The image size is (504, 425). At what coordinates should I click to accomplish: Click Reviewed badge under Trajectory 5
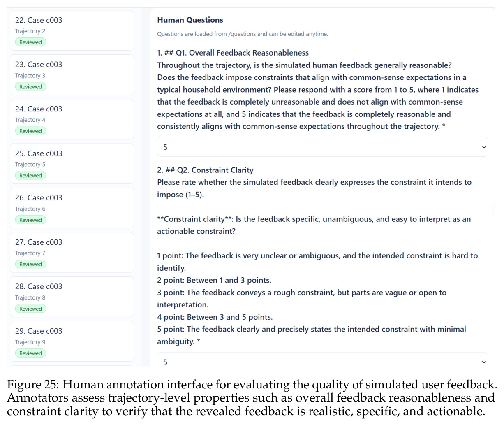(x=31, y=175)
